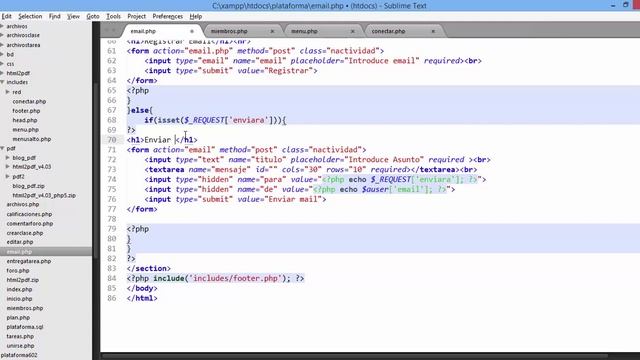This screenshot has width=640, height=360.
Task: Open html2pdf.zip in the sidebar
Action: click(23, 280)
